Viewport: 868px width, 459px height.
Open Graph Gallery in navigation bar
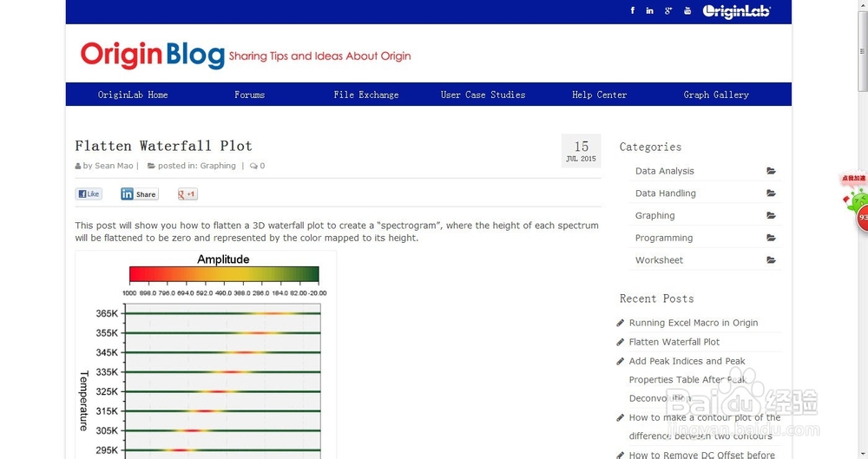pos(716,95)
